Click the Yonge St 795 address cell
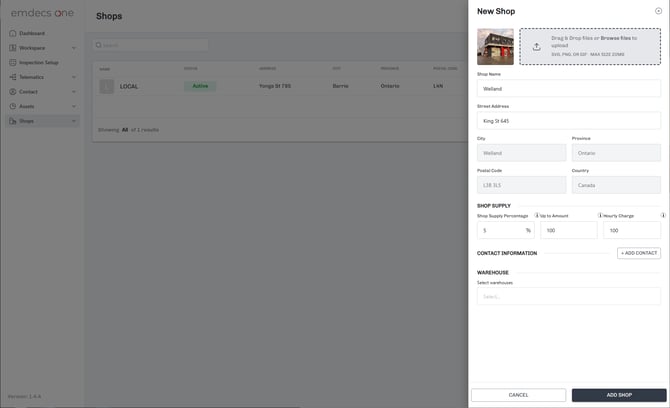The image size is (670, 408). (x=275, y=86)
